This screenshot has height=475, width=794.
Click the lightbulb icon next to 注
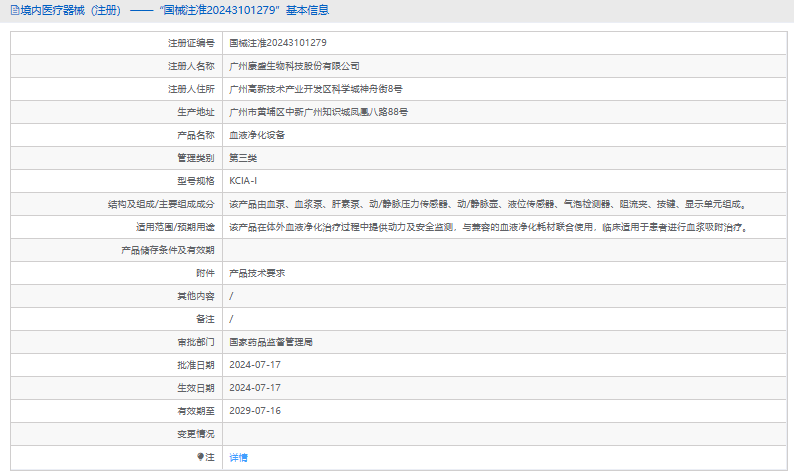coord(201,457)
